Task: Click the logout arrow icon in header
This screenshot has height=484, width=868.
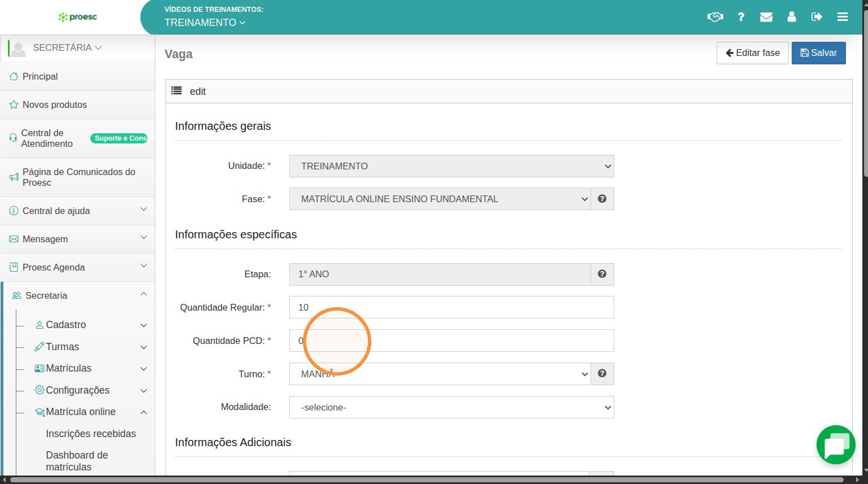Action: click(x=817, y=17)
